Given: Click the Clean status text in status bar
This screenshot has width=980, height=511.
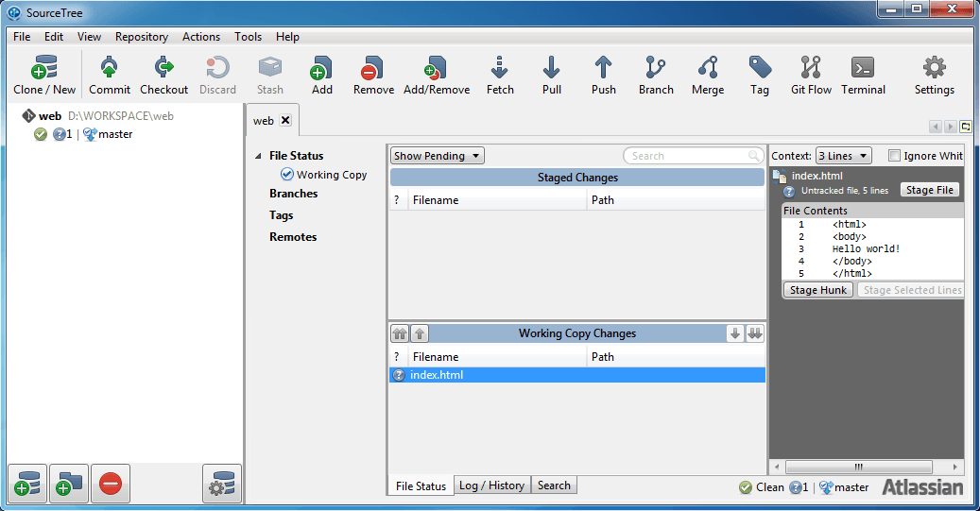Looking at the screenshot, I should [769, 487].
